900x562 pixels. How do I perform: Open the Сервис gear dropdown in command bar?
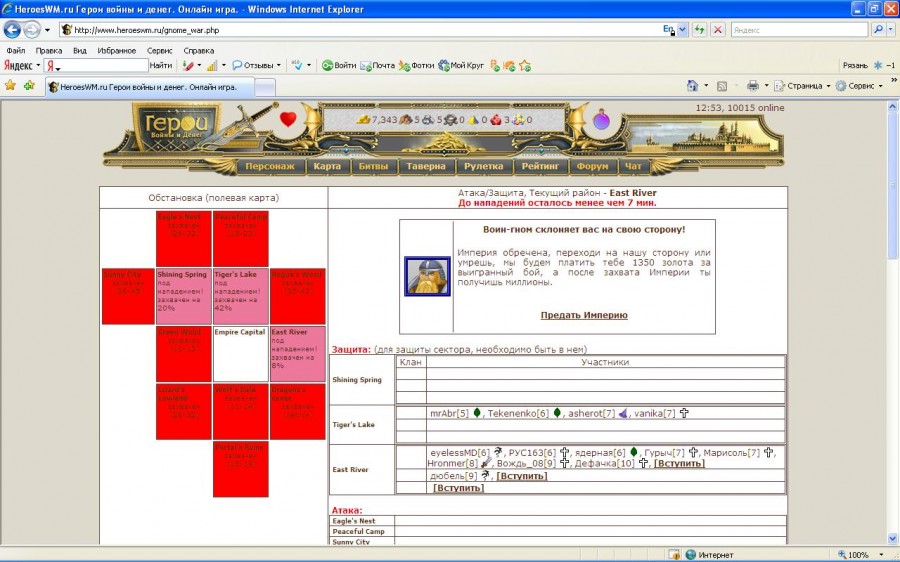coord(859,86)
